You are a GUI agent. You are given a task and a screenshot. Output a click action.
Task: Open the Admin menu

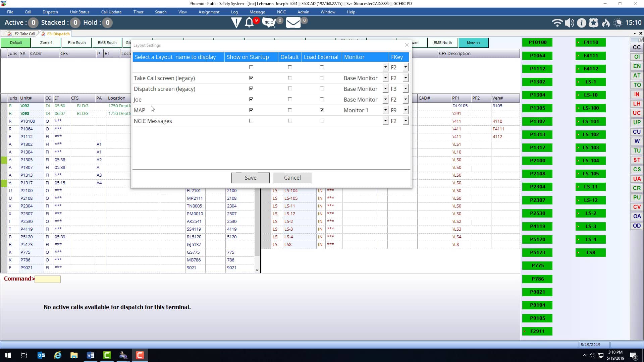tap(303, 12)
